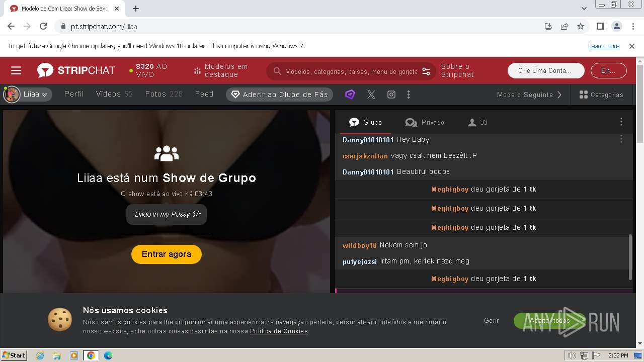The width and height of the screenshot is (644, 362).
Task: Bookmark this page with star icon
Action: pos(581,27)
